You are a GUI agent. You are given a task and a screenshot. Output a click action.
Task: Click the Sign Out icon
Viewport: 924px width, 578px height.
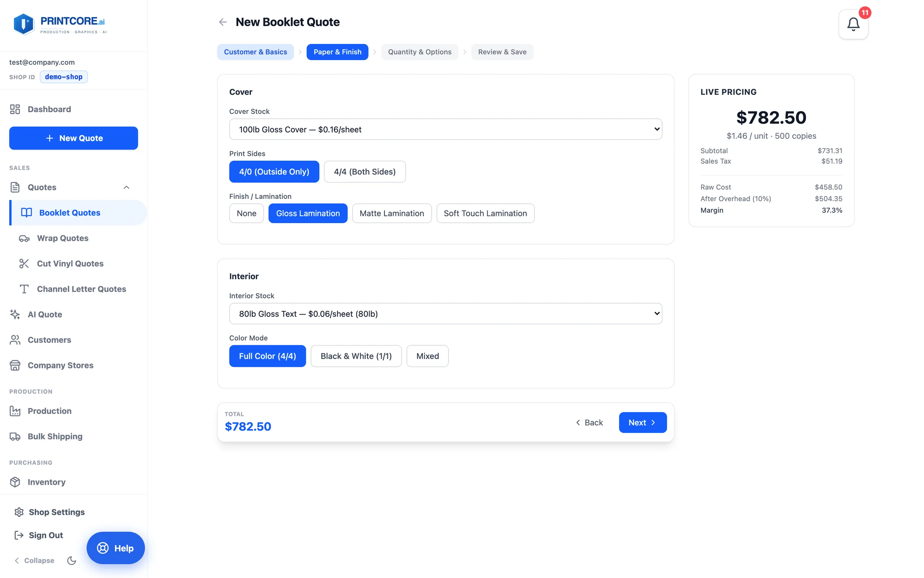[x=19, y=535]
